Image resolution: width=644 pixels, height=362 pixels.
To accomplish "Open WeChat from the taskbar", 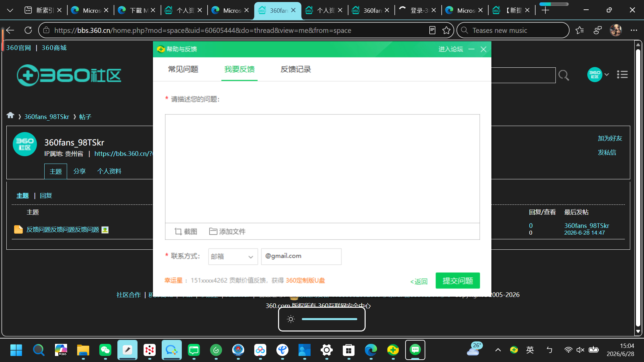I will click(105, 350).
